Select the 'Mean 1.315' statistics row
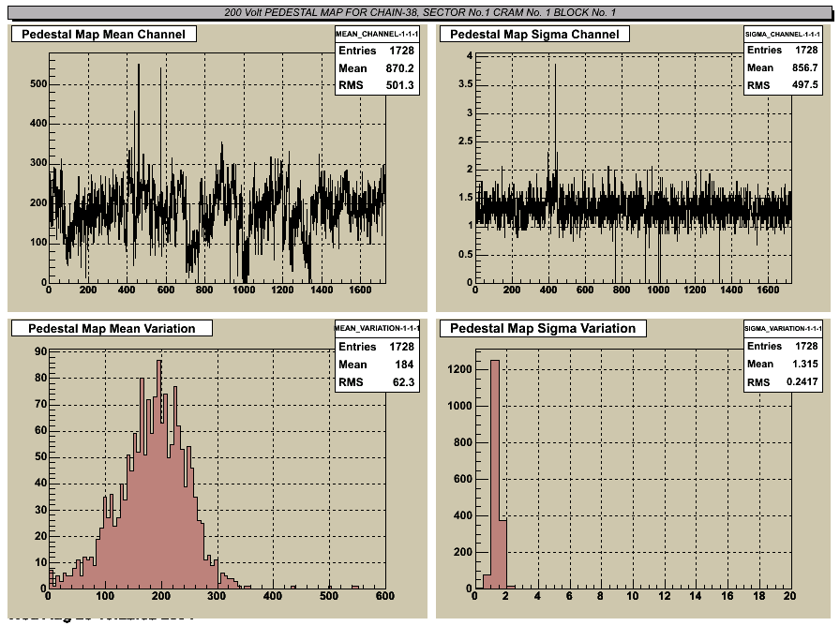840x626 pixels. [x=783, y=364]
